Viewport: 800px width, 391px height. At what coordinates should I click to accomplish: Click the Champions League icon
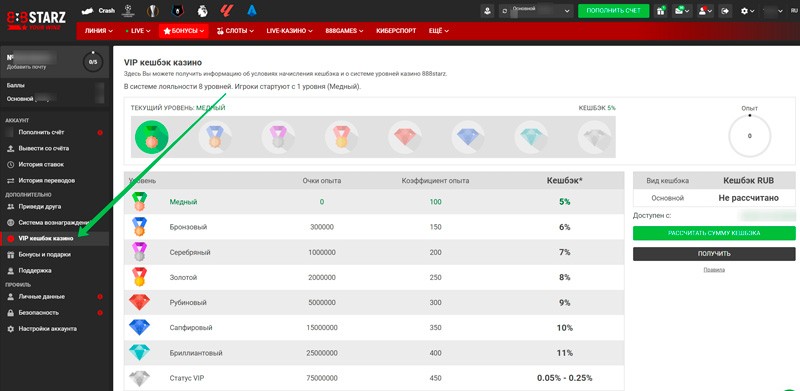tap(128, 10)
